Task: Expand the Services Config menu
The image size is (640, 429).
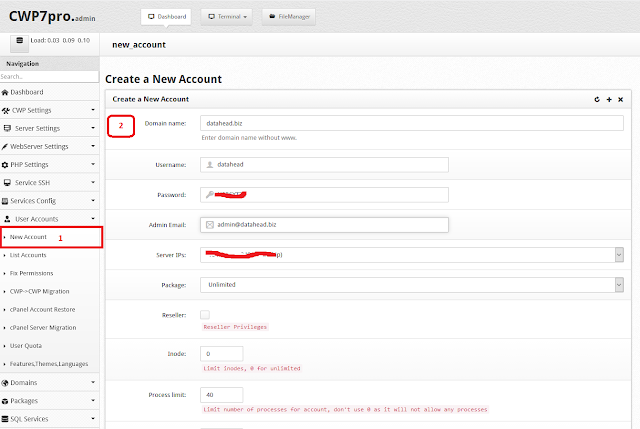Action: [49, 201]
